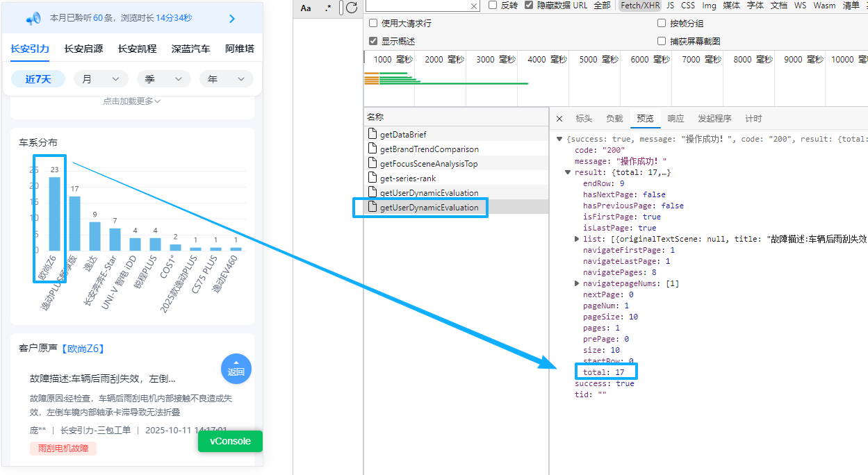
Task: Open listening stats via right chevron arrow
Action: 232,19
